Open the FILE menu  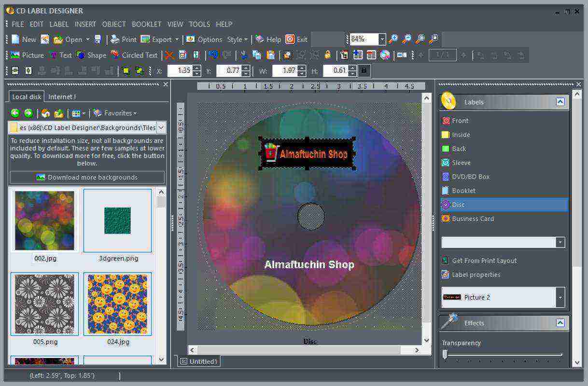[18, 24]
